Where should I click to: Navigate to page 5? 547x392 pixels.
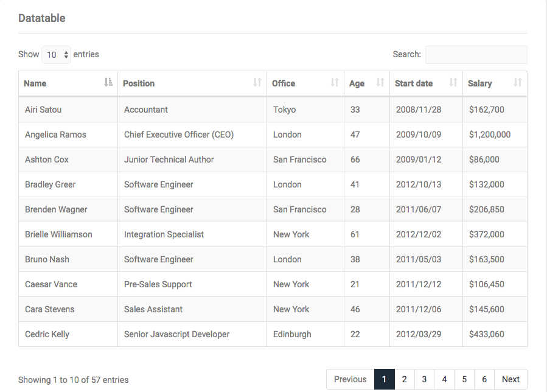[464, 379]
